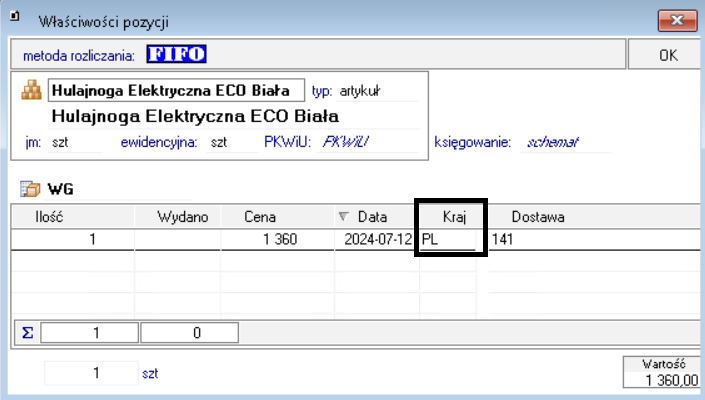This screenshot has height=400, width=705.
Task: Select the 2024-07-12 date cell
Action: [376, 240]
